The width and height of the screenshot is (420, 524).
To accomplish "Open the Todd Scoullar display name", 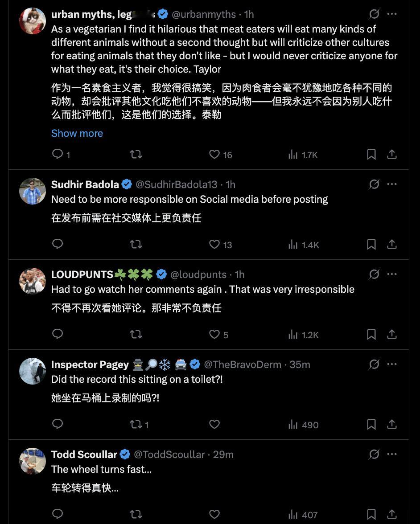I will [84, 454].
